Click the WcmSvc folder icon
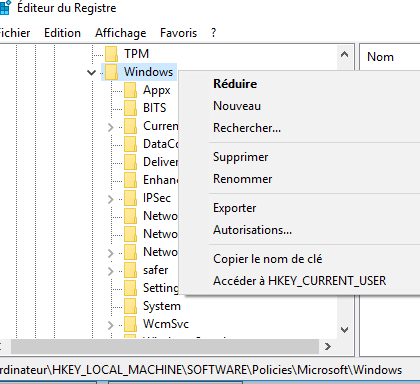Image resolution: width=420 pixels, height=384 pixels. [131, 324]
